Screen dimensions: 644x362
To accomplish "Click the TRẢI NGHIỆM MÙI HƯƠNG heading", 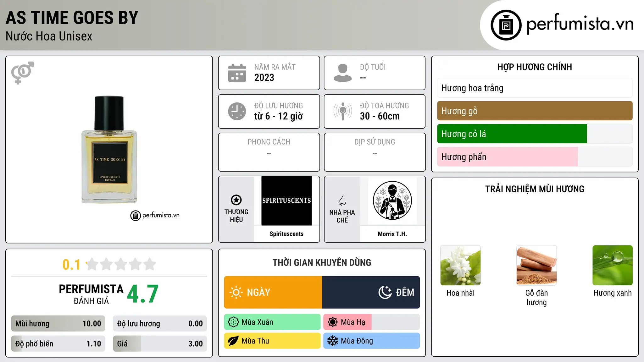I will [535, 189].
